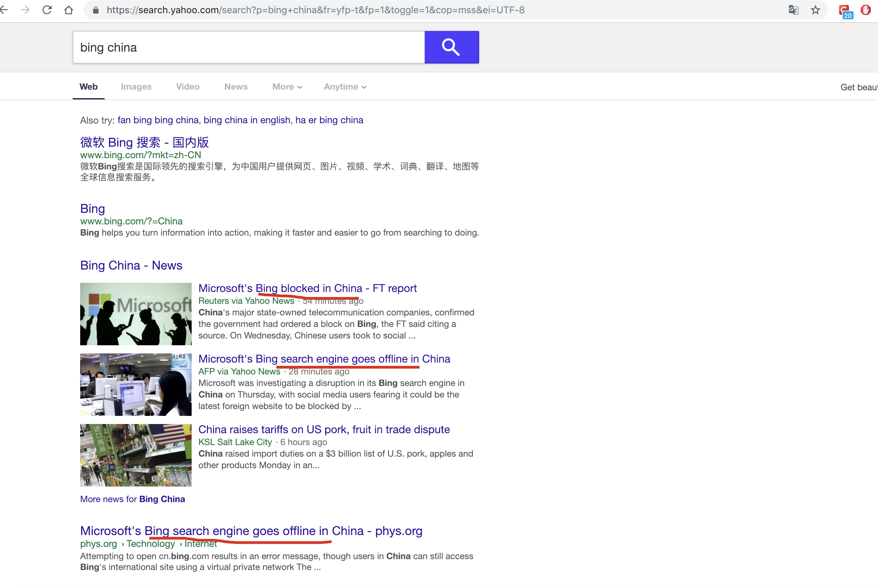
Task: Run the search with the magnifier button
Action: pyautogui.click(x=451, y=47)
